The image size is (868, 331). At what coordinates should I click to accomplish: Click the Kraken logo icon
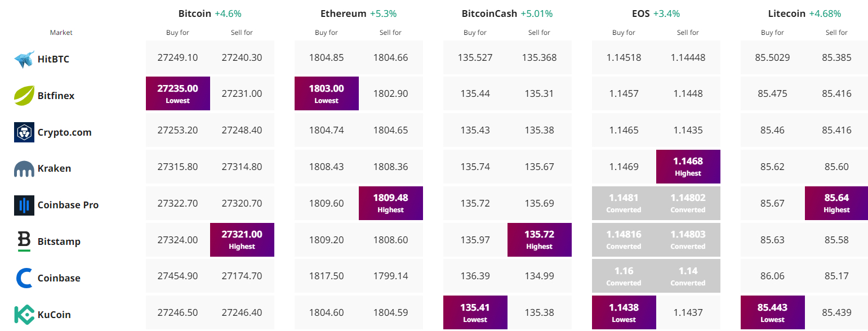(24, 169)
